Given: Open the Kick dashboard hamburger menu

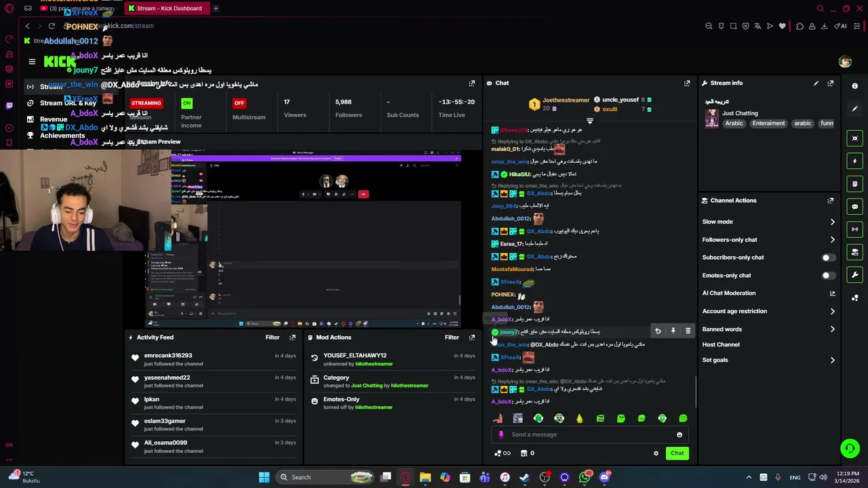Looking at the screenshot, I should point(32,62).
